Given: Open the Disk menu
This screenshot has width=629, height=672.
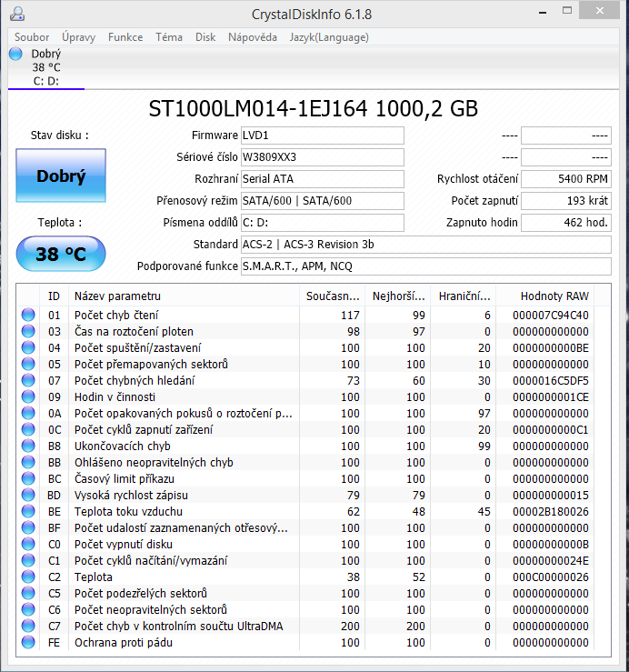Looking at the screenshot, I should [205, 37].
